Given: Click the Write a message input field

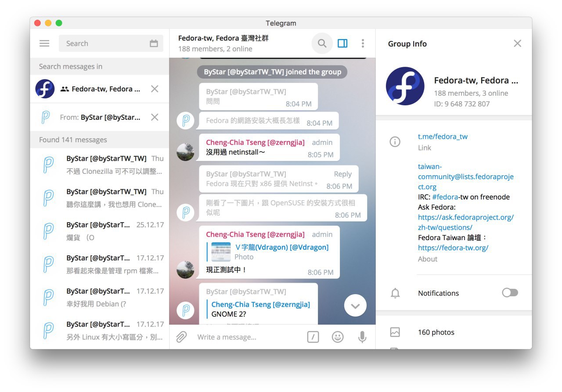Looking at the screenshot, I should (249, 337).
